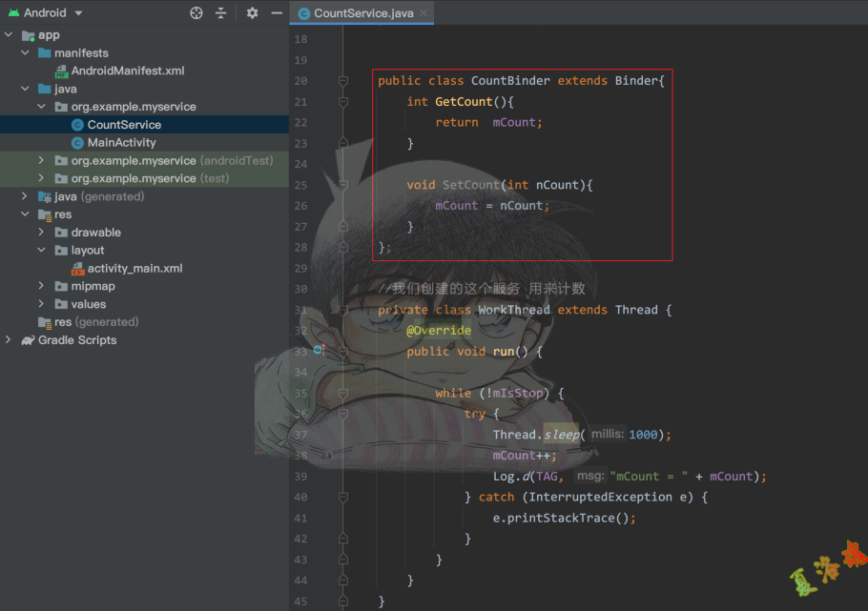
Task: Close the CountService.java tab
Action: point(423,13)
